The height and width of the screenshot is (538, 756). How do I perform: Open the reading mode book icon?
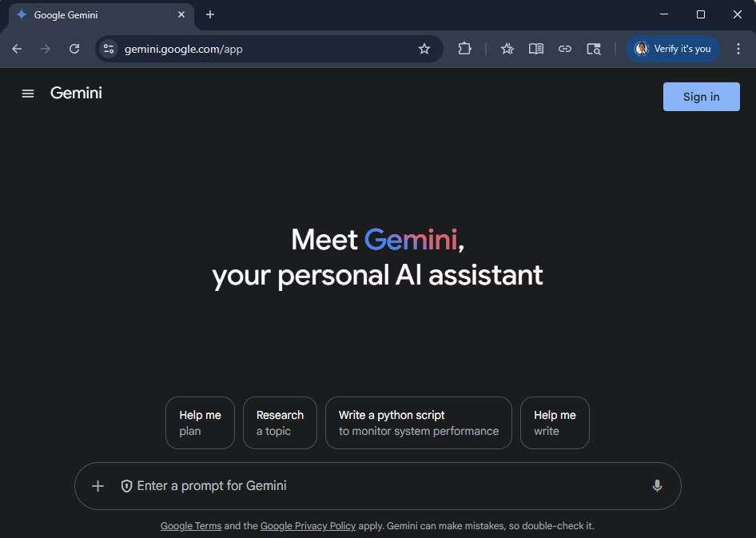[x=536, y=49]
